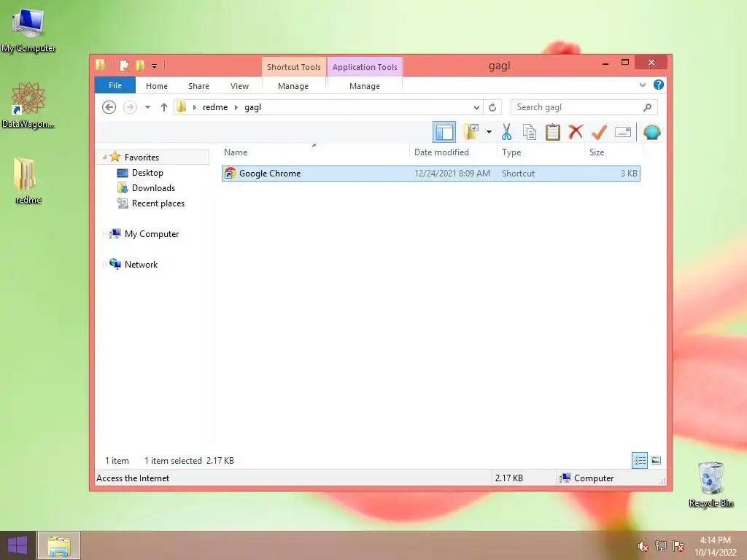The image size is (747, 560).
Task: Open Manage under Shortcut Tools
Action: (x=293, y=86)
